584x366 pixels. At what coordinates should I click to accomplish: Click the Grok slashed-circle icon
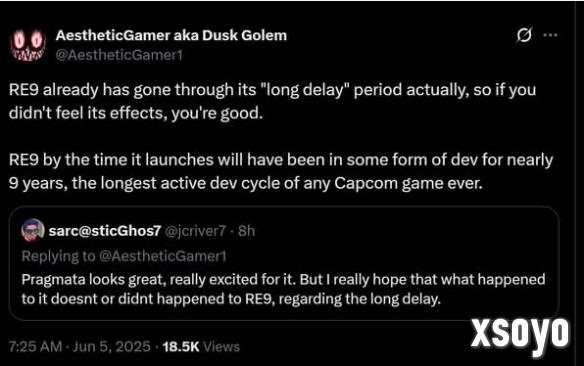coord(524,35)
